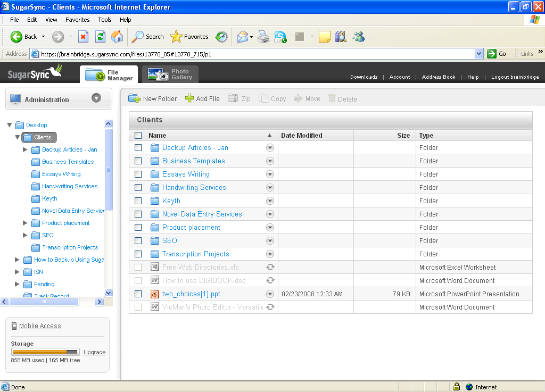Open the Edit menu
Viewport: 545px width, 392px height.
[x=32, y=20]
